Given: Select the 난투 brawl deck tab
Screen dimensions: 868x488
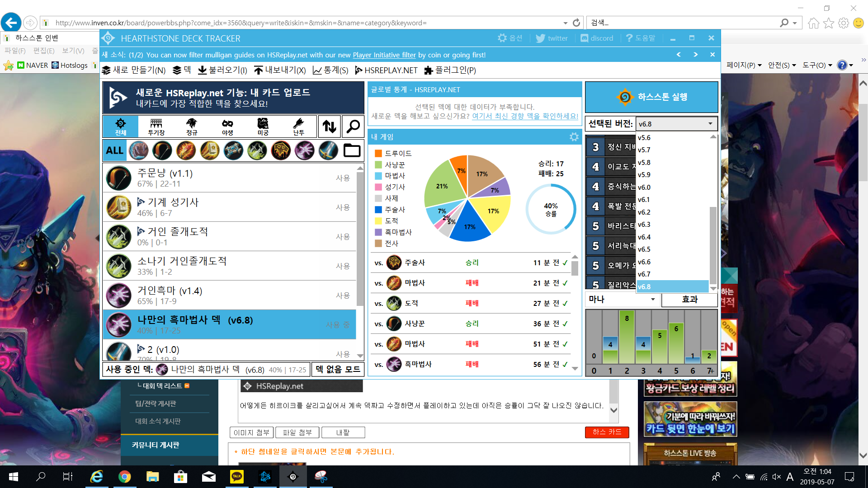Looking at the screenshot, I should (299, 126).
